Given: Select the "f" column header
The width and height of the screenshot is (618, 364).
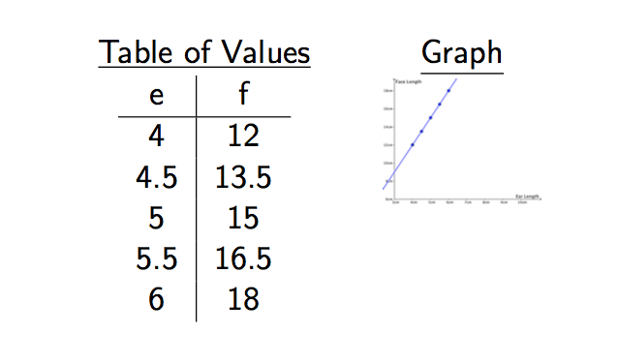Looking at the screenshot, I should click(x=244, y=93).
